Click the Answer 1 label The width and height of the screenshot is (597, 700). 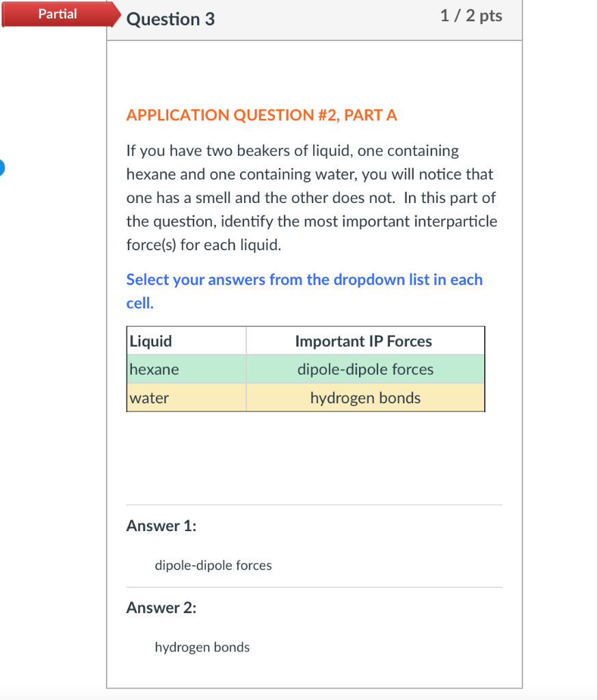pos(161,526)
